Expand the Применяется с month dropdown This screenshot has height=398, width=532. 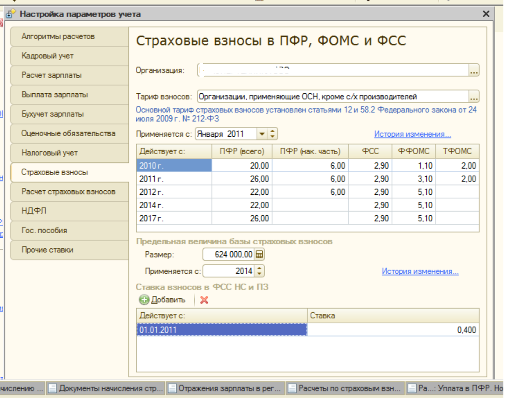click(262, 134)
